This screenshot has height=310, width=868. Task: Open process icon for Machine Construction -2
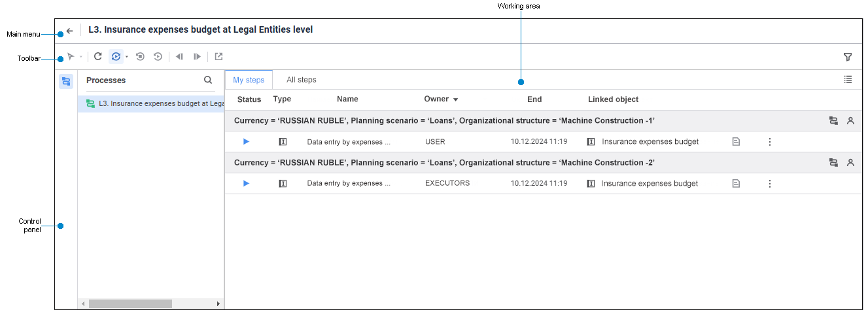pos(833,163)
